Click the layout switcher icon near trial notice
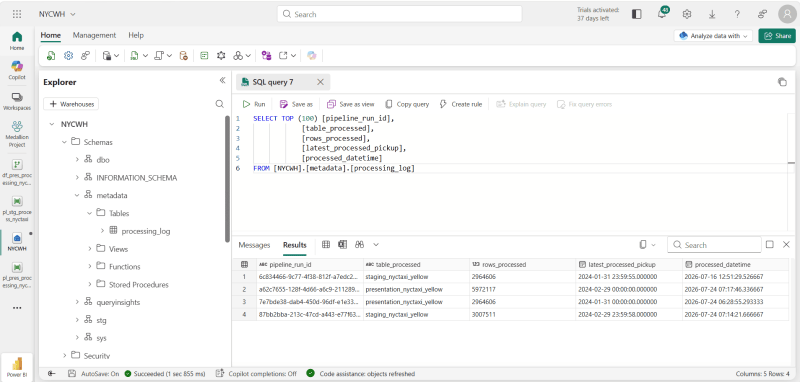This screenshot has height=382, width=800. [636, 14]
